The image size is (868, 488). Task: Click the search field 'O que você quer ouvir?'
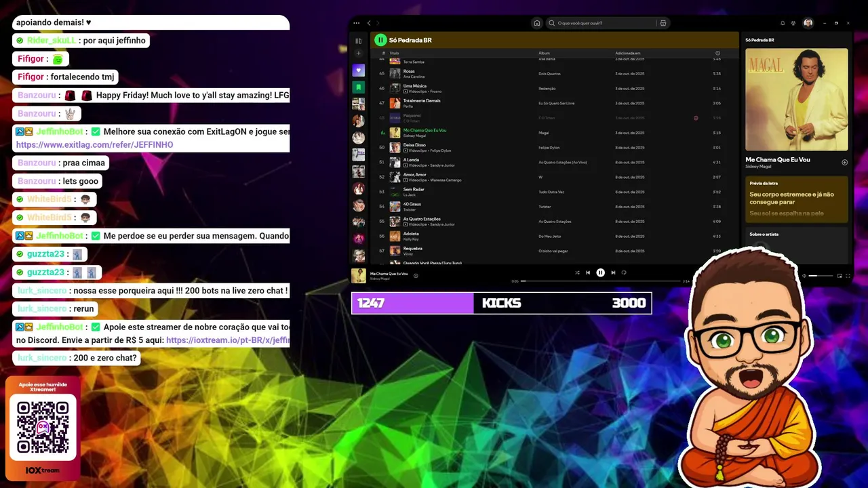(x=602, y=23)
